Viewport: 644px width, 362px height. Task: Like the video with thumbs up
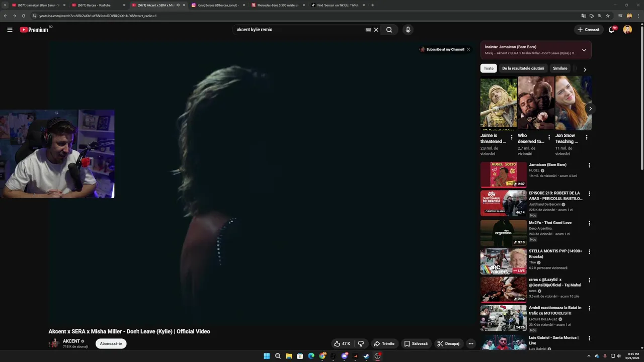(342, 344)
